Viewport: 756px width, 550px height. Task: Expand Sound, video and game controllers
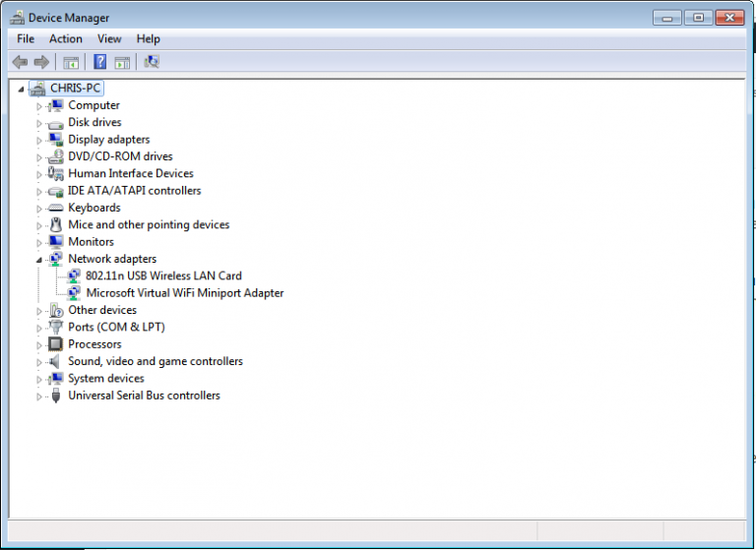[x=39, y=362]
